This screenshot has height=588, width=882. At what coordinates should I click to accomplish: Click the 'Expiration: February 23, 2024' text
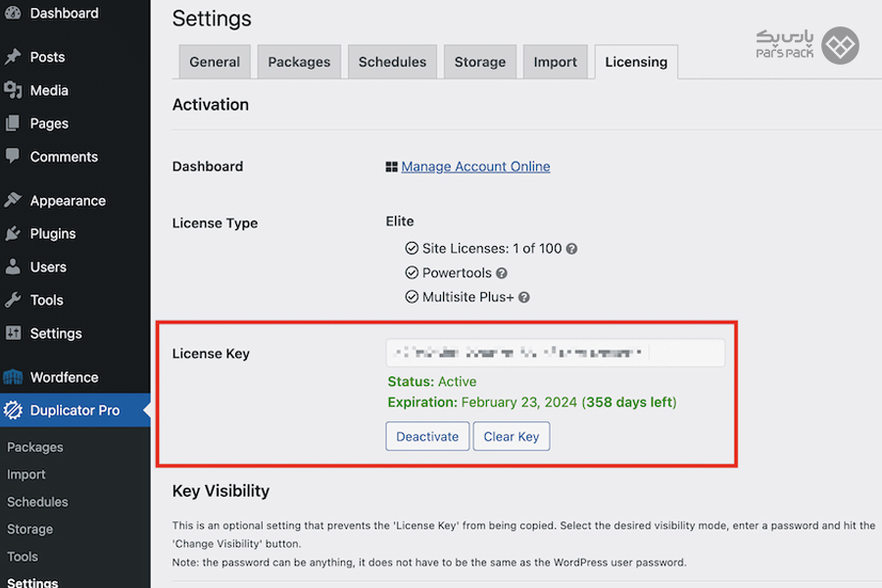(x=482, y=403)
